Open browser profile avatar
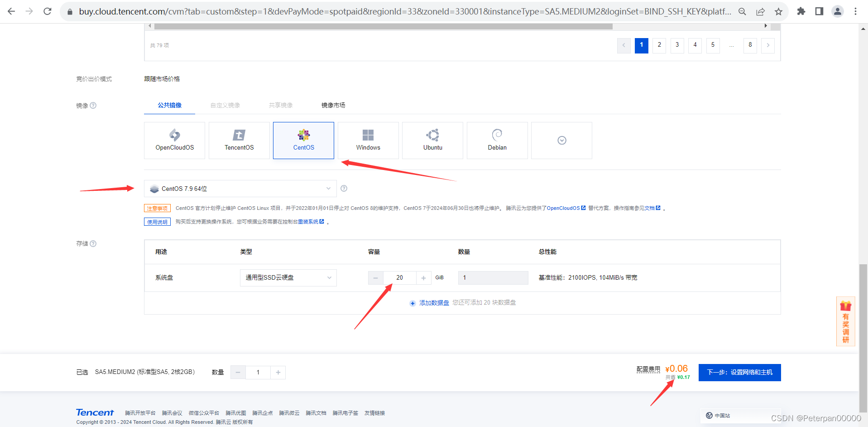868x427 pixels. (x=838, y=11)
